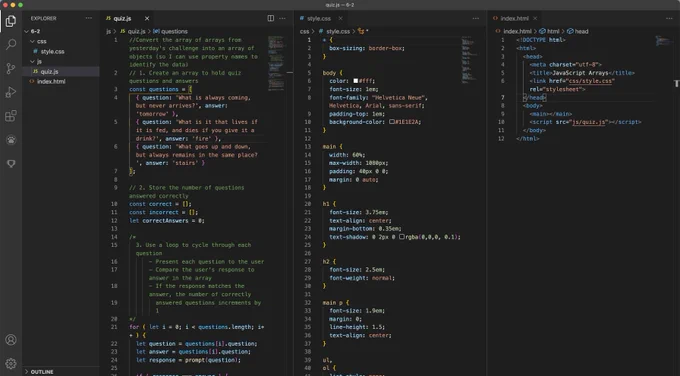Split the quiz.js editor to the right
680x376 pixels.
click(x=271, y=18)
